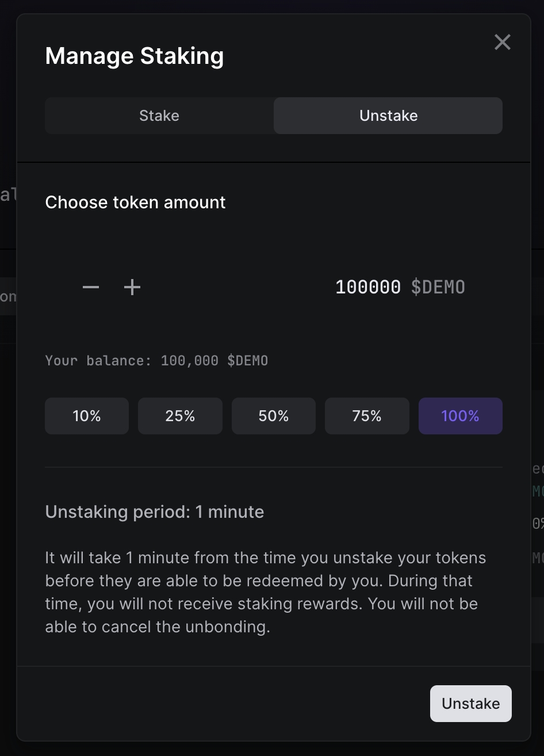Click the divider line below percentage presets

point(274,467)
